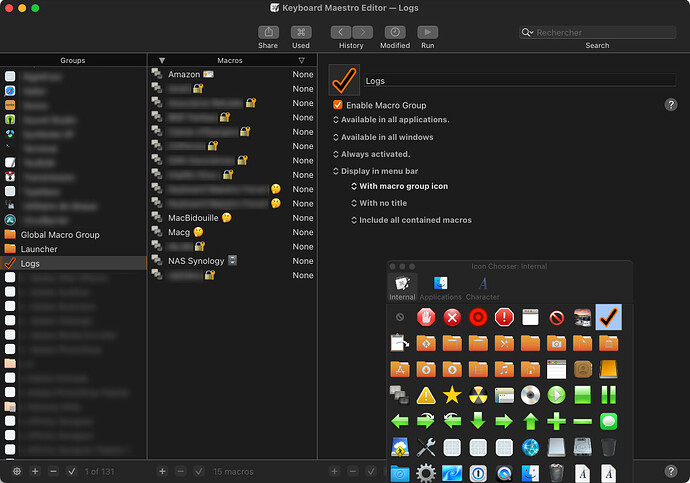Click the large Logs group checkmark icon
The height and width of the screenshot is (483, 690).
click(x=344, y=80)
